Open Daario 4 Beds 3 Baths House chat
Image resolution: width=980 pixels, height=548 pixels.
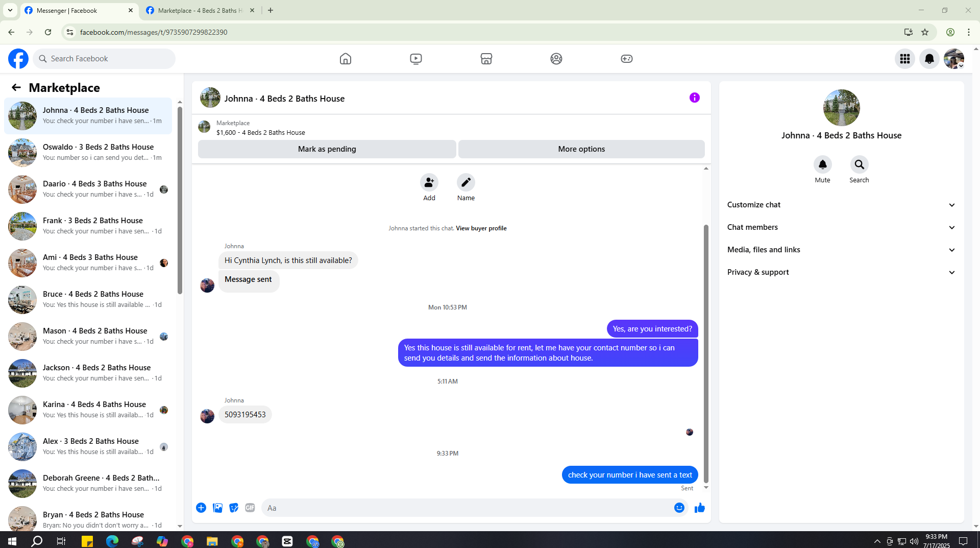88,189
